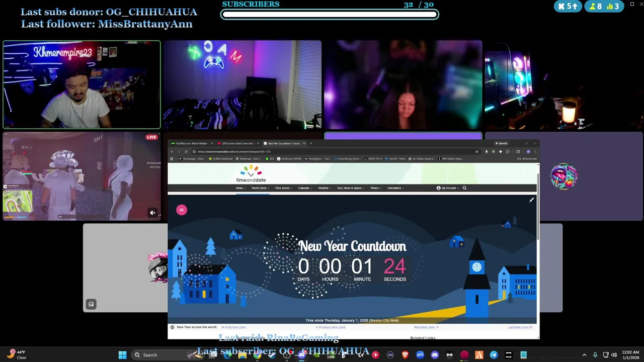Viewport: 644px width, 362px height.
Task: Open the Kick bookmark in bookmarks bar
Action: coord(270,159)
